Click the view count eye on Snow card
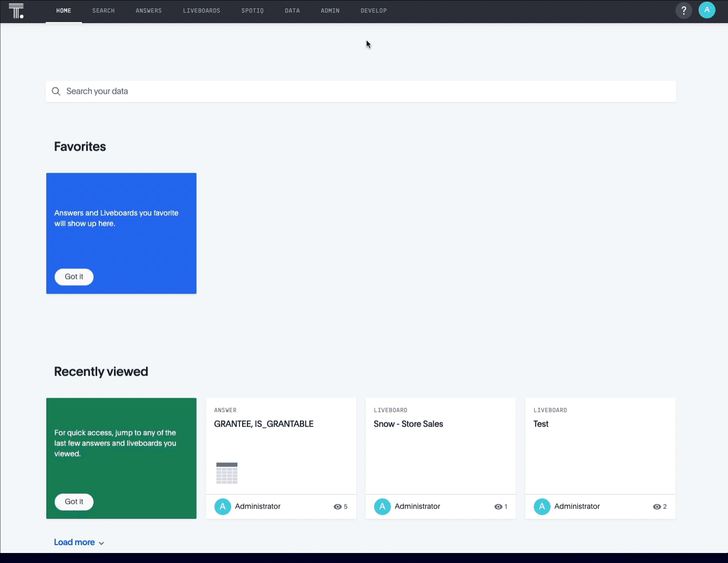 click(x=498, y=507)
